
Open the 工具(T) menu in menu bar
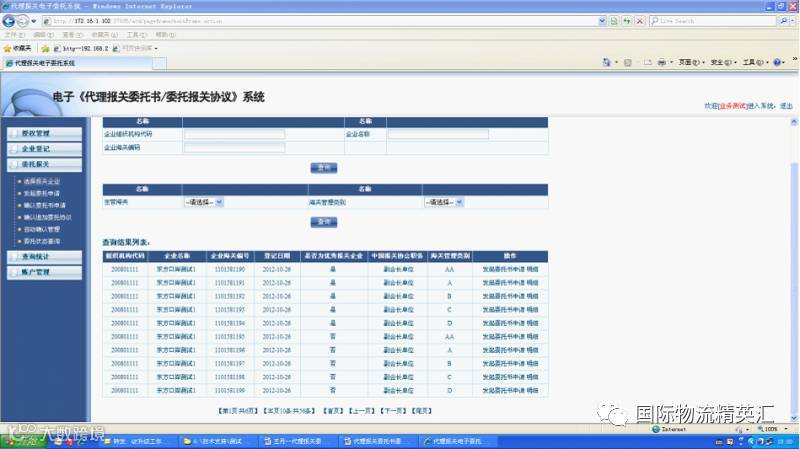[136, 35]
